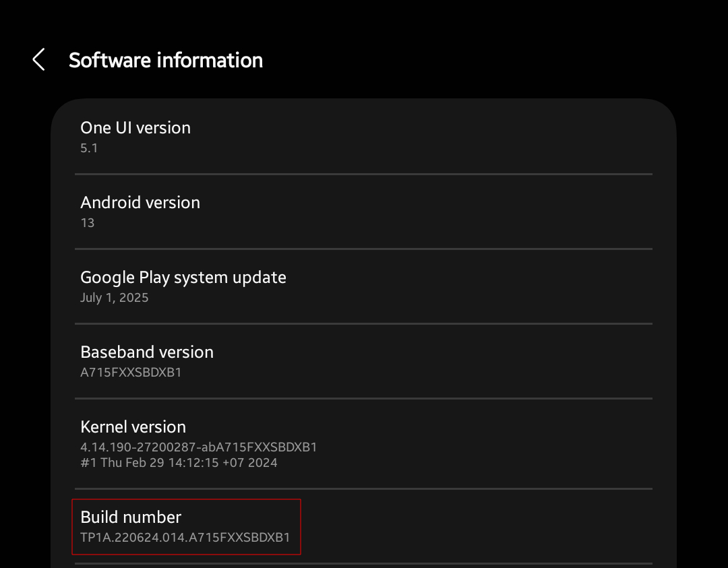Click kernel string starting with 4.14.190
This screenshot has height=568, width=728.
coord(199,447)
